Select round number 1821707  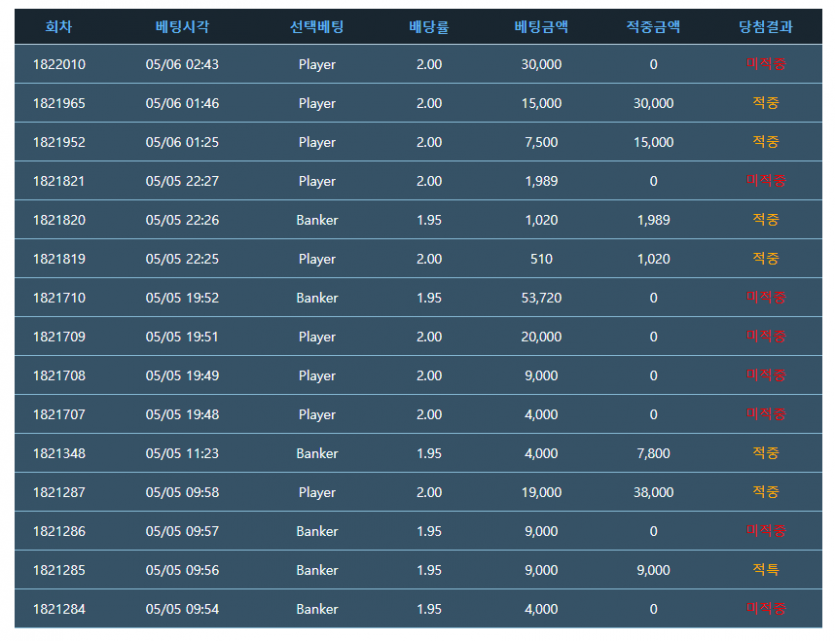click(59, 414)
